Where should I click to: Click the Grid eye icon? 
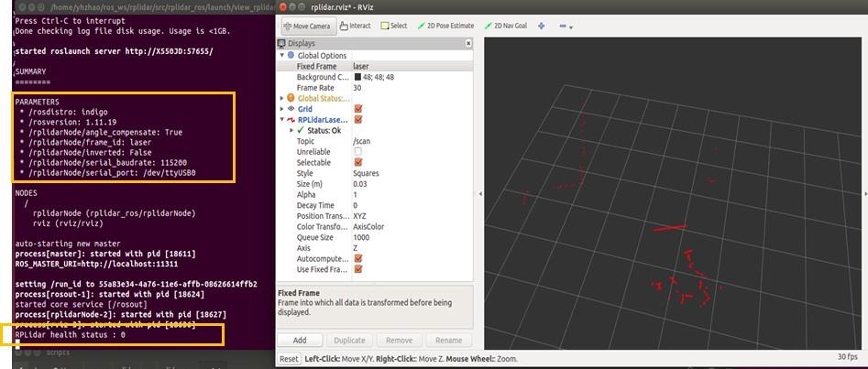[291, 109]
